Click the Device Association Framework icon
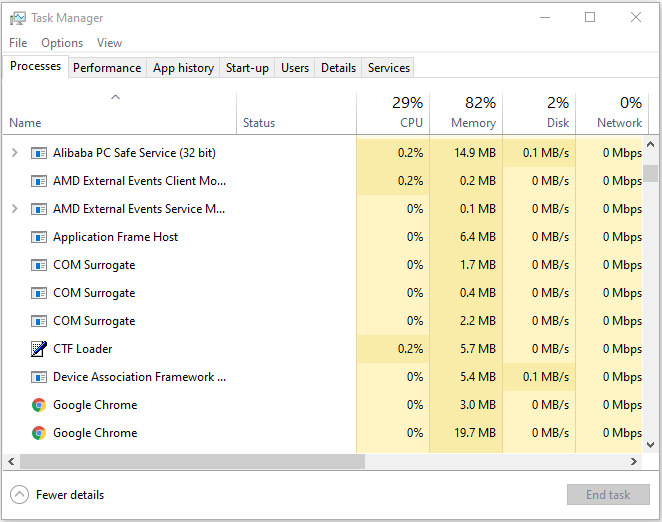 point(39,377)
